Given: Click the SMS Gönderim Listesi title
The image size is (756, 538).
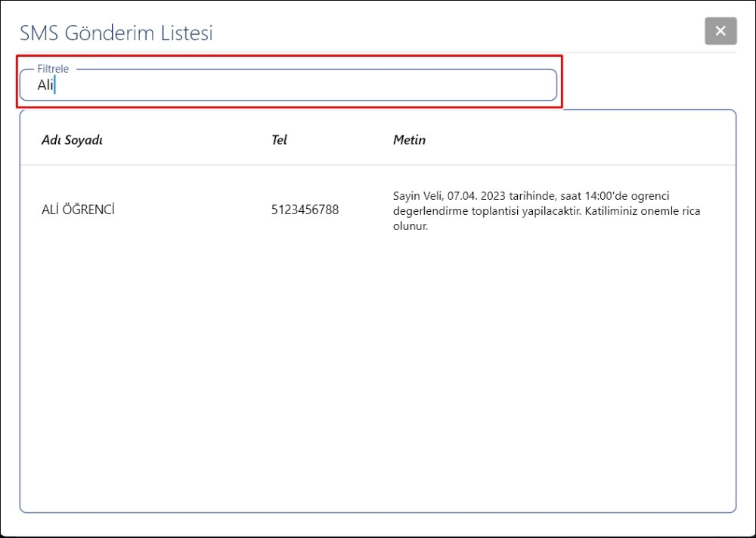Looking at the screenshot, I should pos(116,33).
